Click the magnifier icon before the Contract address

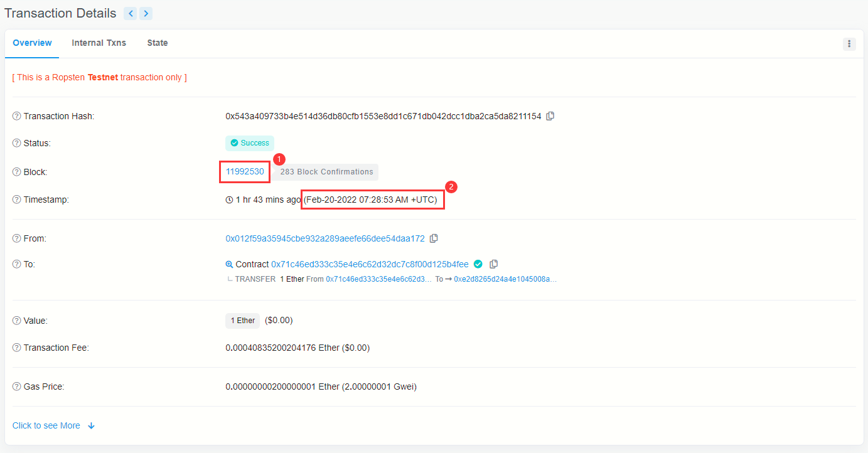229,264
